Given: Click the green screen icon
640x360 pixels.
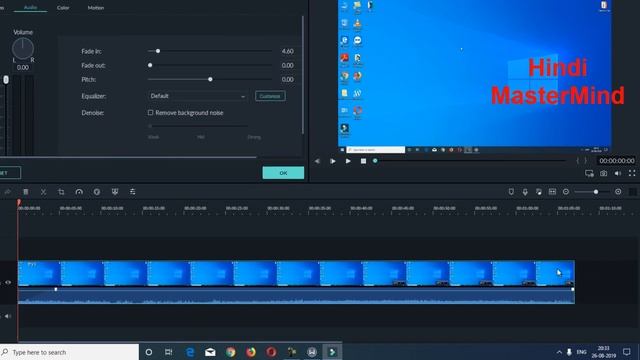Looking at the screenshot, I should (115, 192).
